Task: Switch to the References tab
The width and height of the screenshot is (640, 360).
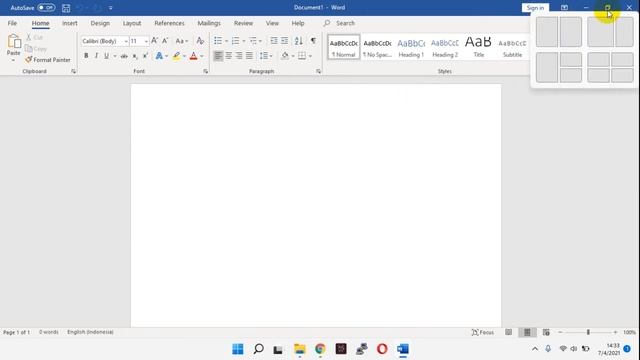Action: (169, 23)
